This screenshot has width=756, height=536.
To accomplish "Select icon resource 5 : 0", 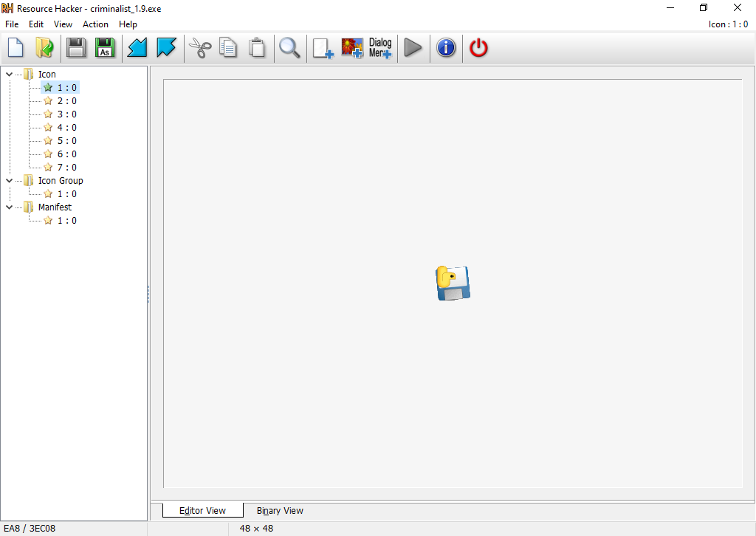I will point(66,141).
